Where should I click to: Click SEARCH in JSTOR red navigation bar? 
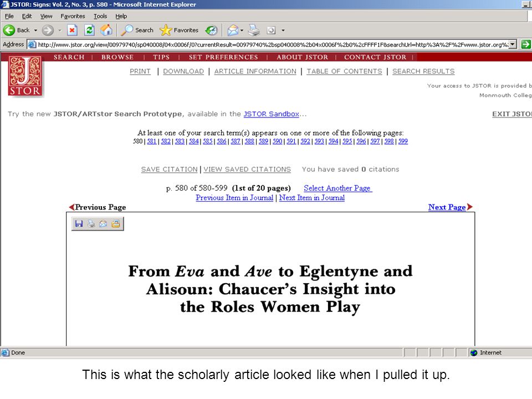pyautogui.click(x=69, y=57)
